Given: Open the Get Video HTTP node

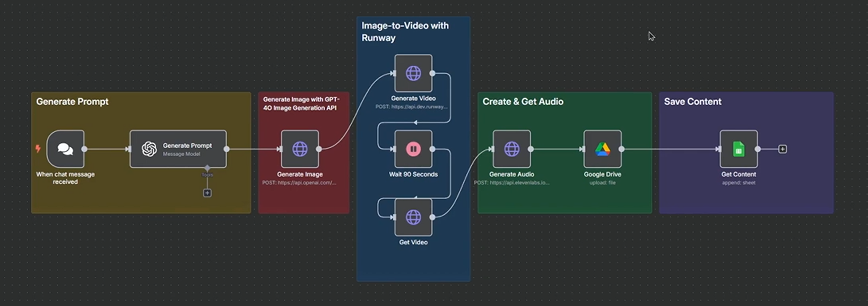Looking at the screenshot, I should 413,217.
